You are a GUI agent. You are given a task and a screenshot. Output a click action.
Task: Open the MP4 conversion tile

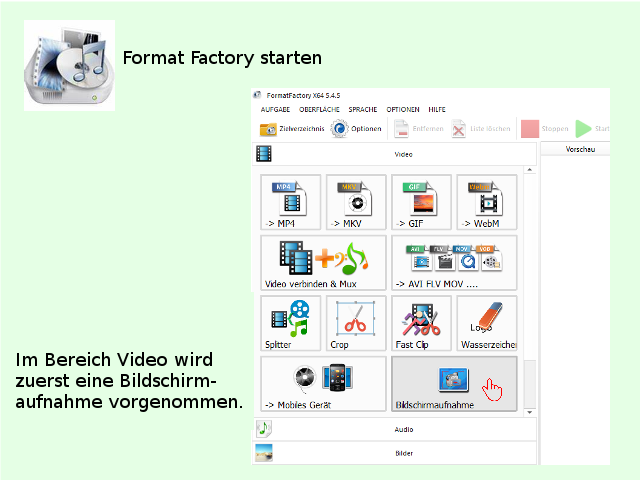(x=291, y=202)
